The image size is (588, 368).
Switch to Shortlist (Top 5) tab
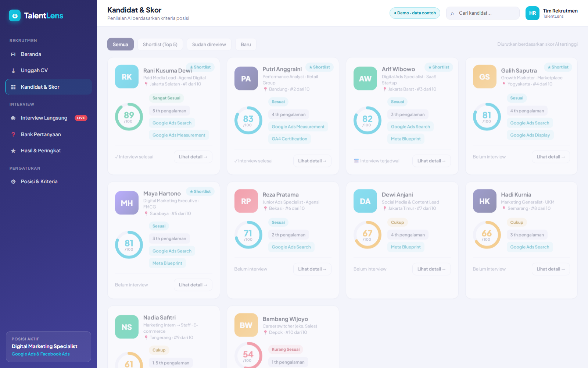(160, 44)
